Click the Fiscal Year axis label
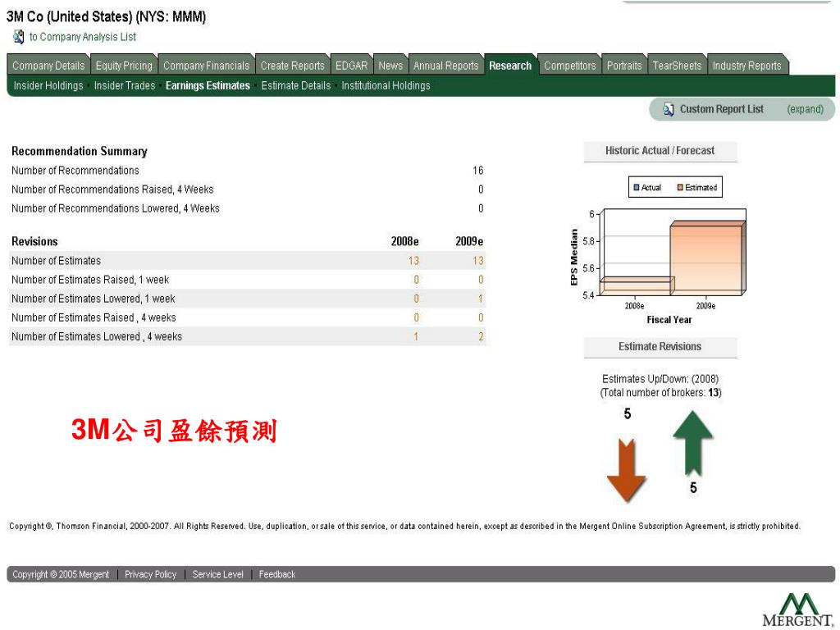This screenshot has height=630, width=840. coord(669,320)
